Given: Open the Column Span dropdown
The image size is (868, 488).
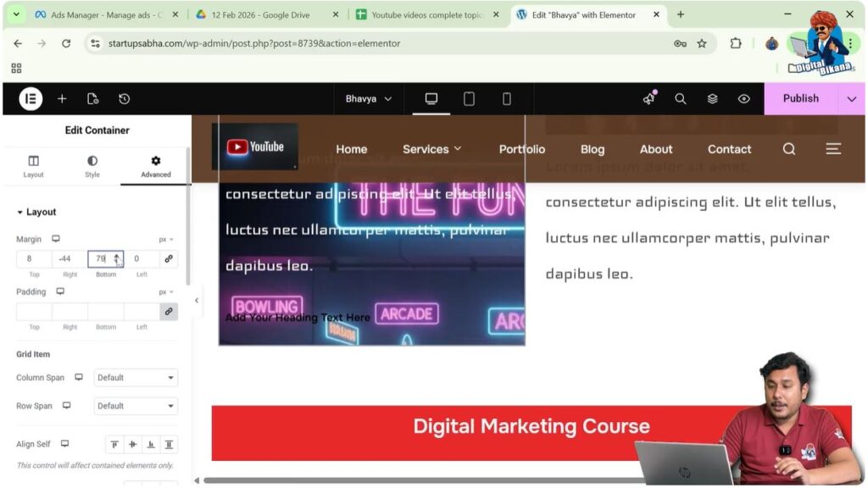Looking at the screenshot, I should point(136,378).
